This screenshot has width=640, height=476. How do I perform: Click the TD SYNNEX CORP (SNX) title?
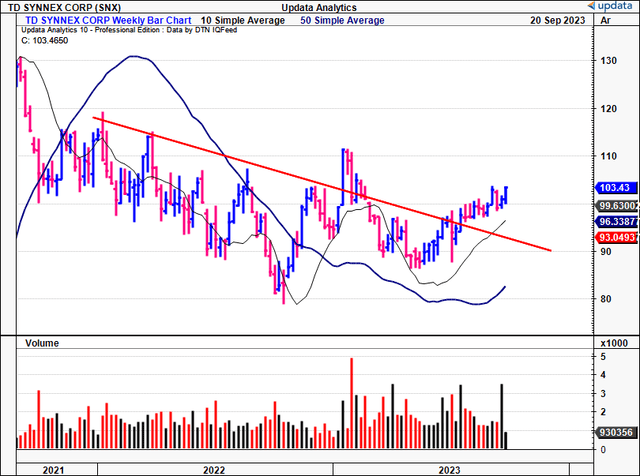pos(64,7)
